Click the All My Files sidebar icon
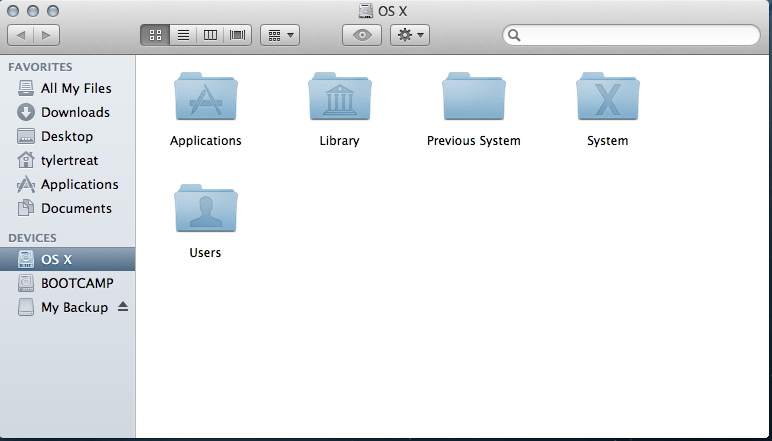Screen dimensions: 772x441 pyautogui.click(x=26, y=89)
